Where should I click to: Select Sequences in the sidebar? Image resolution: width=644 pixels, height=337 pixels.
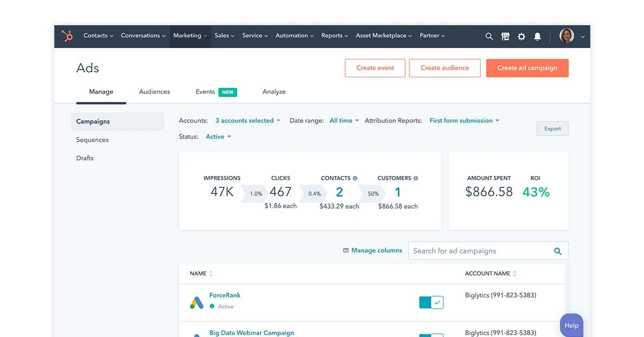[x=92, y=140]
